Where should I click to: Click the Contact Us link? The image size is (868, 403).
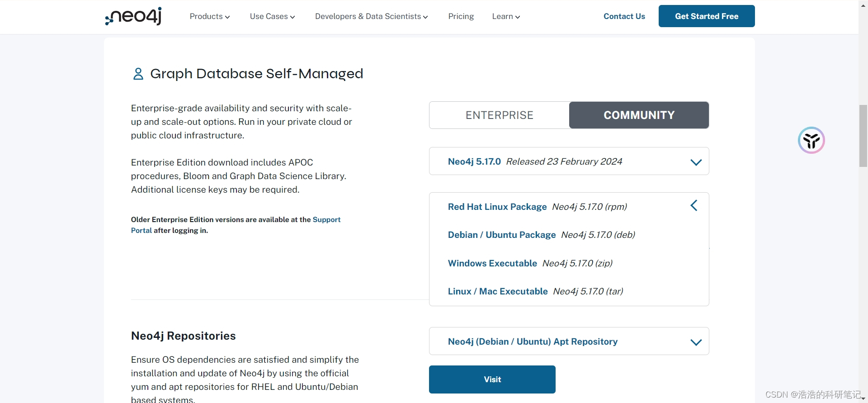[x=624, y=16]
